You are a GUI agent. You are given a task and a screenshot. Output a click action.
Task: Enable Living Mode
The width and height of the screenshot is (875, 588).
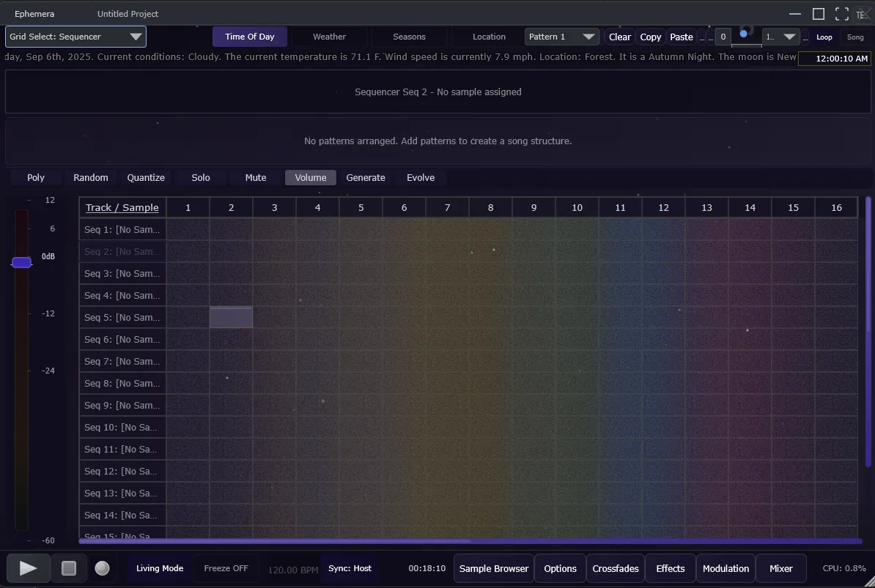tap(159, 567)
